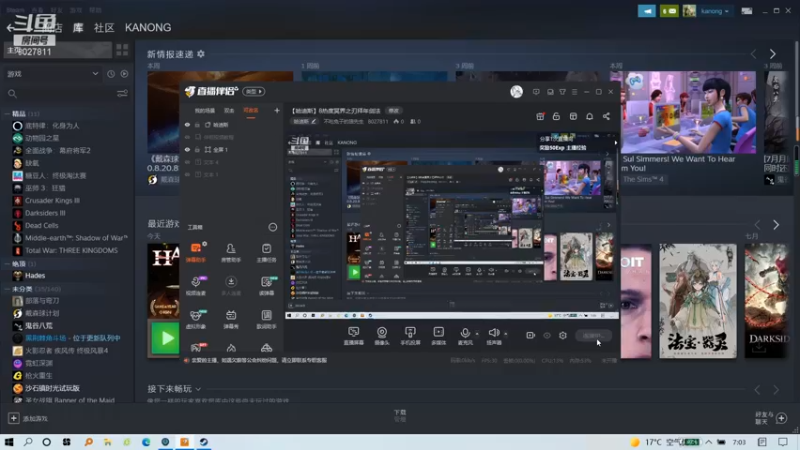Open the 多人连麦 download-style tool icon
The width and height of the screenshot is (800, 450).
pos(231,286)
